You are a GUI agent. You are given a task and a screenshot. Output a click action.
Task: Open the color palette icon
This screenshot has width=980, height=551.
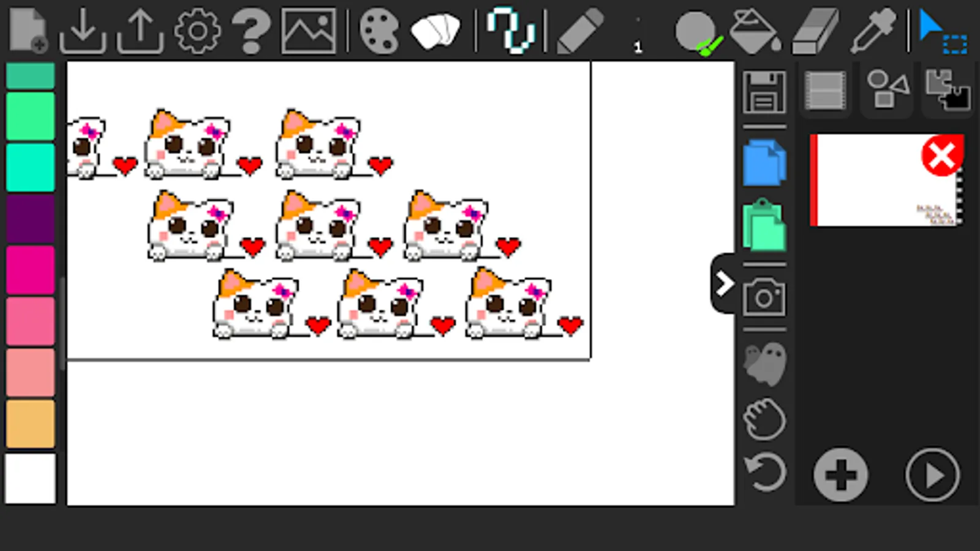point(379,31)
